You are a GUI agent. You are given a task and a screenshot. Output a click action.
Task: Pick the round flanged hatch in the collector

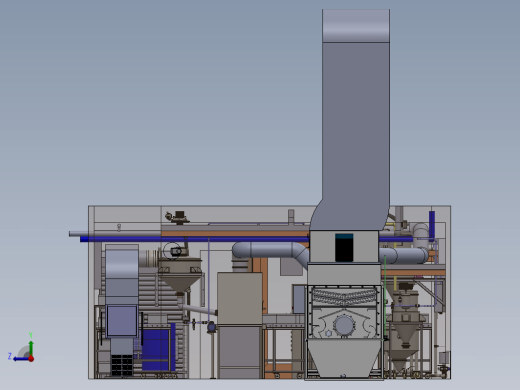pyautogui.click(x=344, y=326)
